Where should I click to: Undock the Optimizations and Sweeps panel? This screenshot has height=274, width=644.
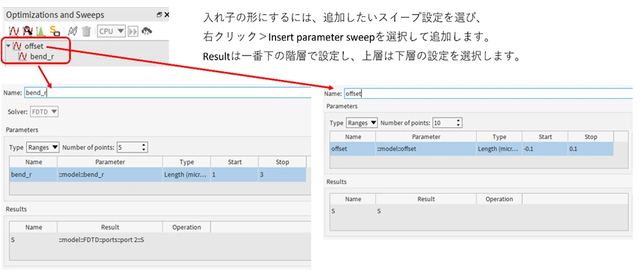point(159,15)
